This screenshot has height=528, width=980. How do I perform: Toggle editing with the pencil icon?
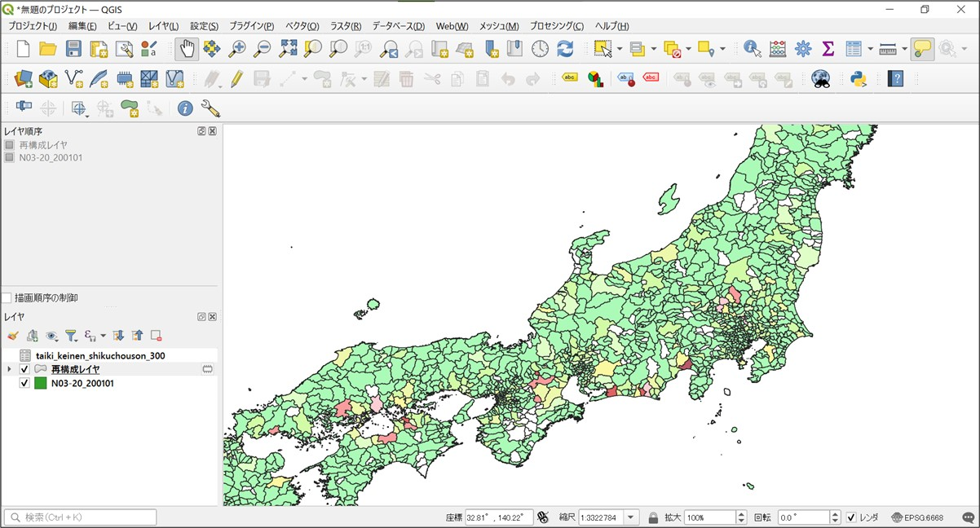coord(236,79)
